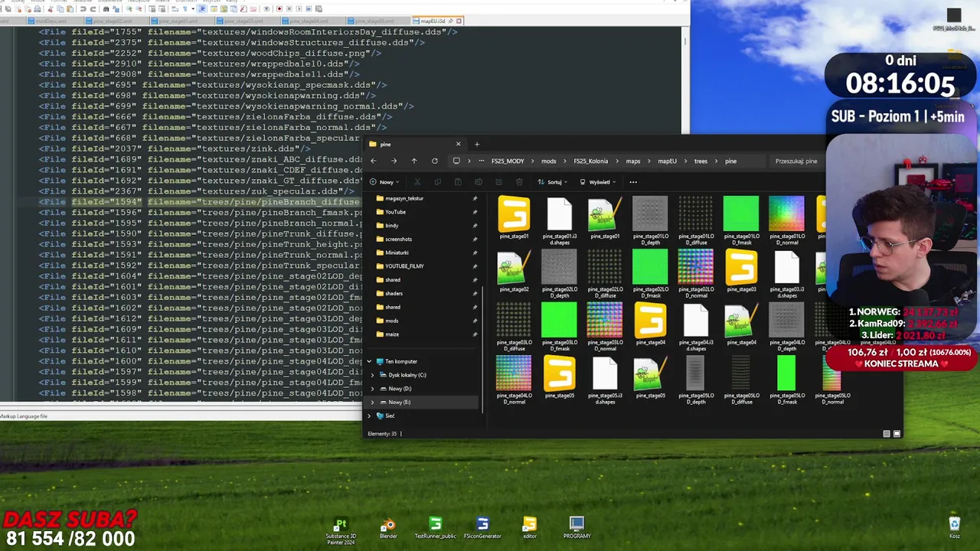980x551 pixels.
Task: Navigate to mapEU breadcrumb
Action: tap(667, 161)
